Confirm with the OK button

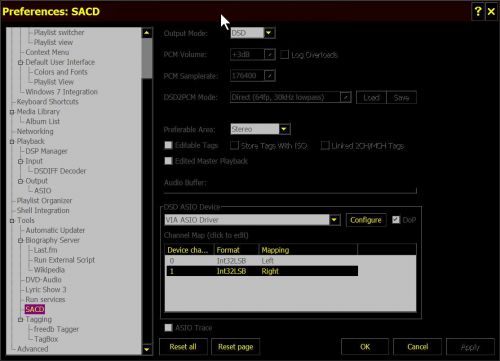(x=365, y=347)
